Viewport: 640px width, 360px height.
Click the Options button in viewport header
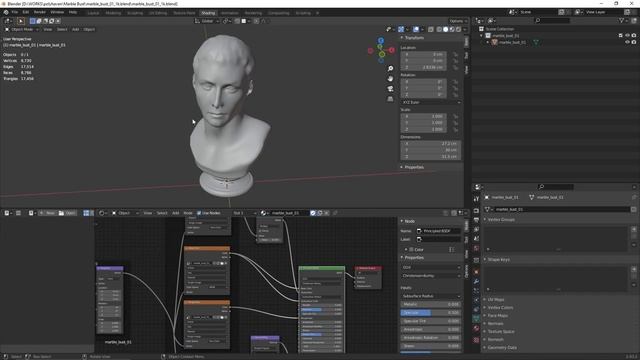[x=458, y=21]
